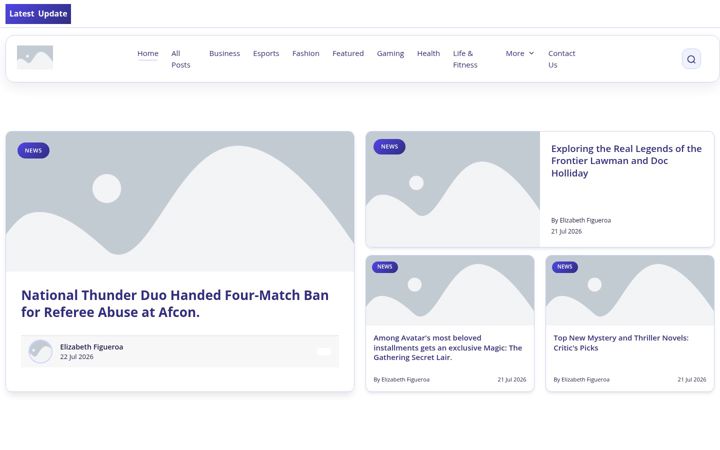Screen dimensions: 720x450
Task: Click '21 Jul 2026' on the Mystery Novels card
Action: coord(692,380)
